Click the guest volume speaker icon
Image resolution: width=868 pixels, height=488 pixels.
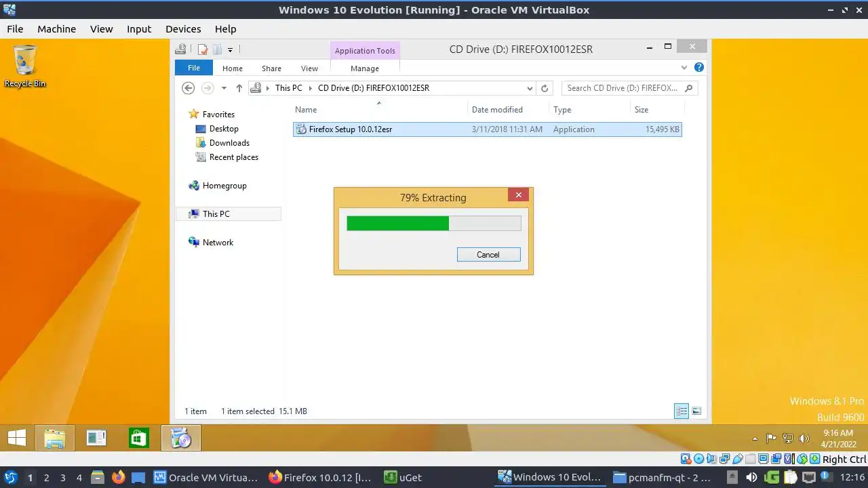pyautogui.click(x=804, y=439)
